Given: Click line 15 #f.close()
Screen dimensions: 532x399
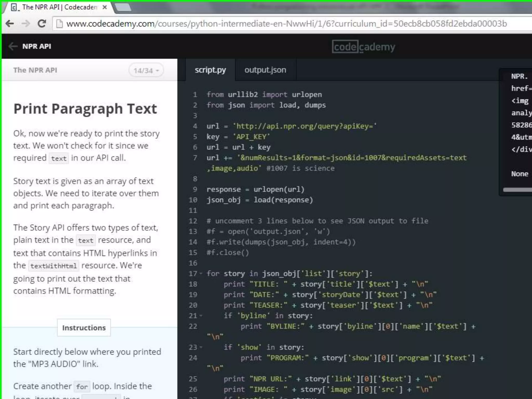Looking at the screenshot, I should (228, 252).
